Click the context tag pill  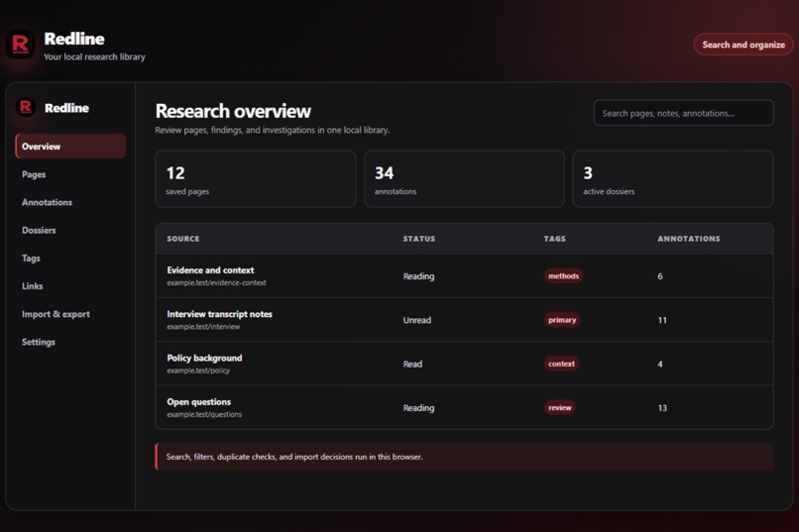click(561, 364)
